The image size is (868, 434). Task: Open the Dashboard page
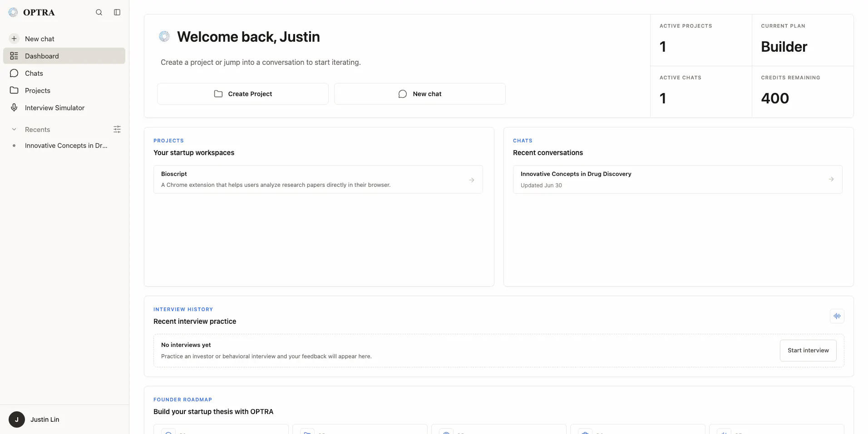click(64, 56)
